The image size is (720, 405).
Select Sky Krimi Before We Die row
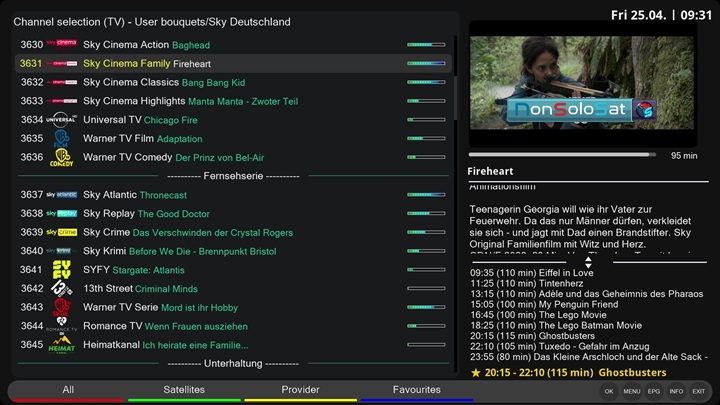[x=233, y=251]
